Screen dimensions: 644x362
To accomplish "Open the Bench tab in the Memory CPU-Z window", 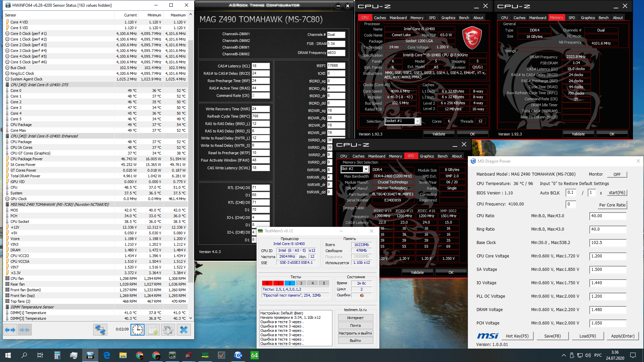I will coord(603,18).
